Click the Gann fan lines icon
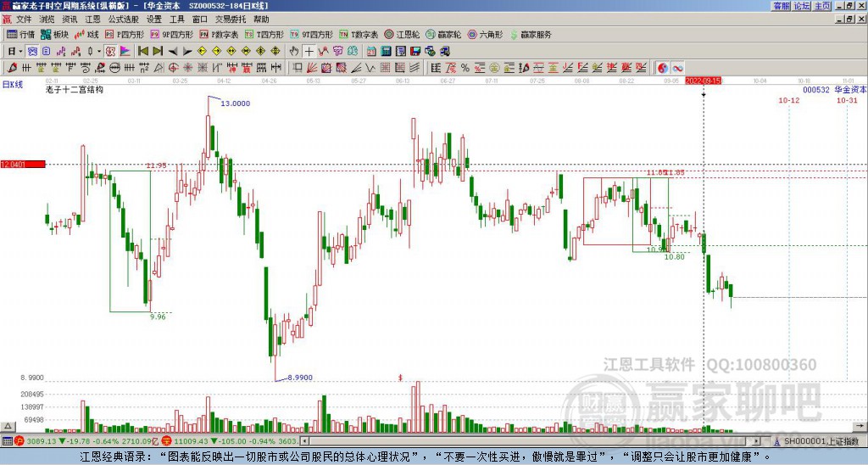 [x=312, y=68]
